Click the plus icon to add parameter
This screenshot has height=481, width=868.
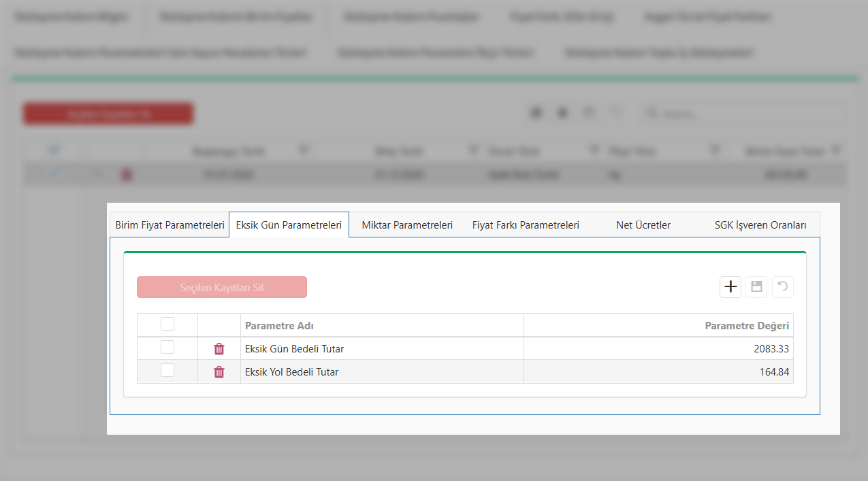(x=730, y=287)
